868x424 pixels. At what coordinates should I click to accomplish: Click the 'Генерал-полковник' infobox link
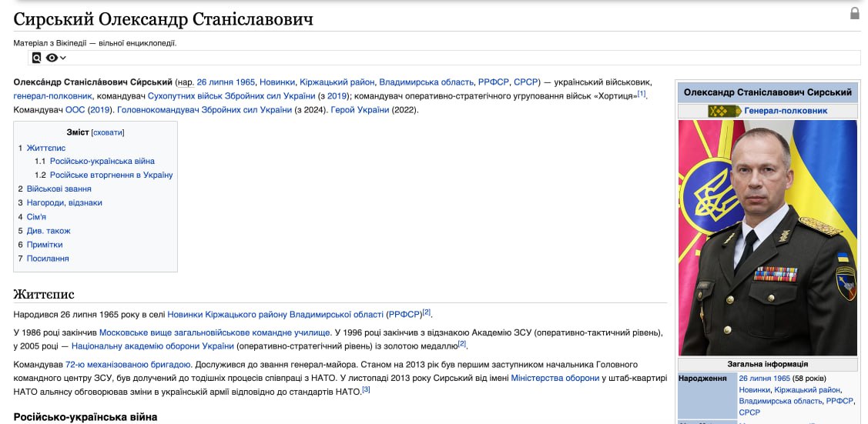click(x=785, y=111)
